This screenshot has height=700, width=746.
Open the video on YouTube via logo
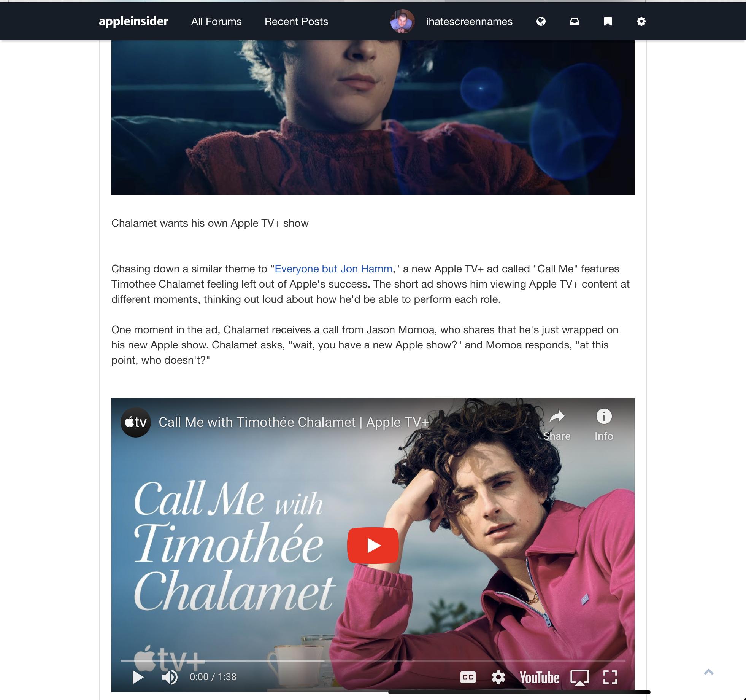click(x=539, y=678)
